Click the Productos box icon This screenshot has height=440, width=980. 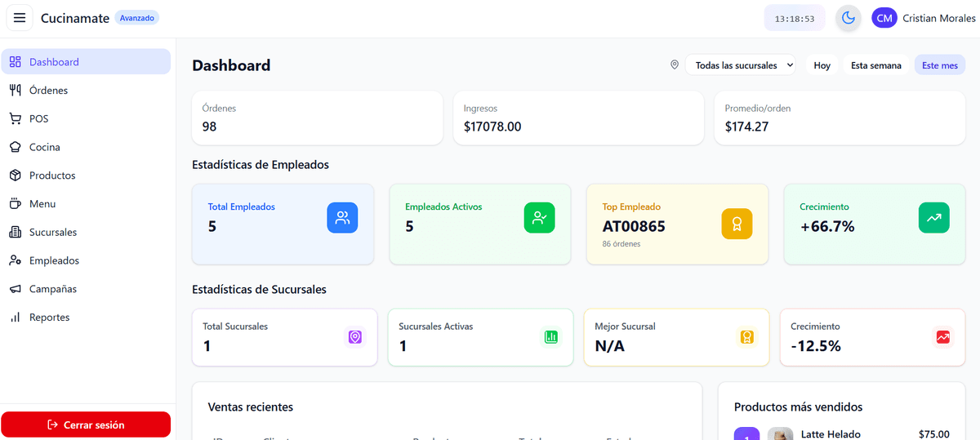coord(15,176)
